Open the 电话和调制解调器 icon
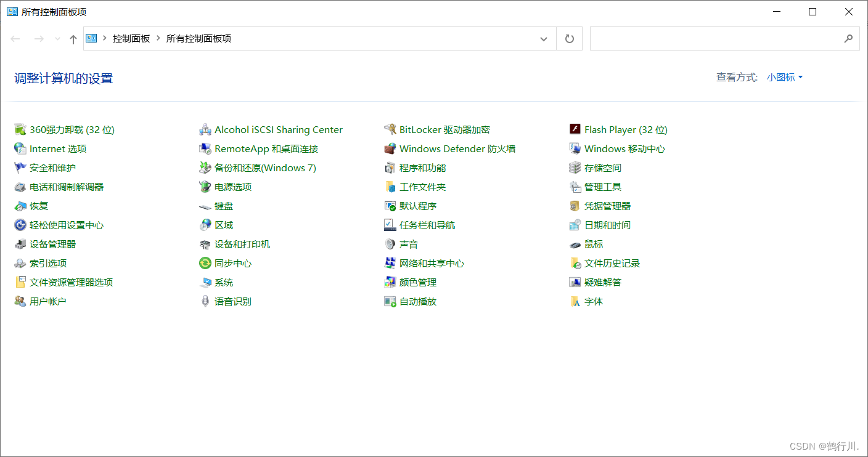The width and height of the screenshot is (868, 457). click(x=20, y=187)
